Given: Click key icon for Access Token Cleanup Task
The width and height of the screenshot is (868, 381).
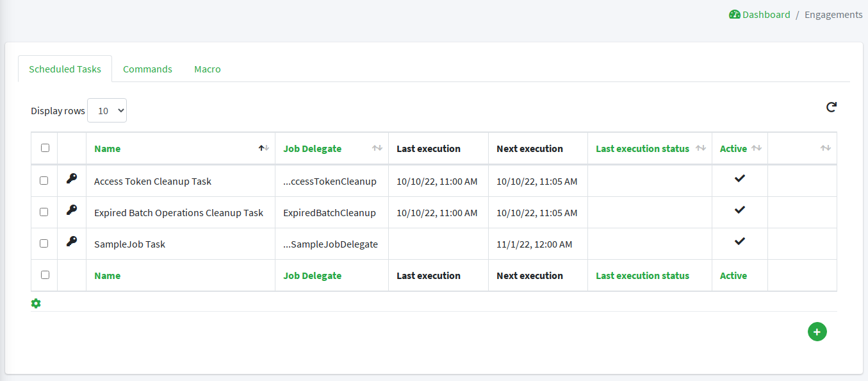Looking at the screenshot, I should click(72, 179).
